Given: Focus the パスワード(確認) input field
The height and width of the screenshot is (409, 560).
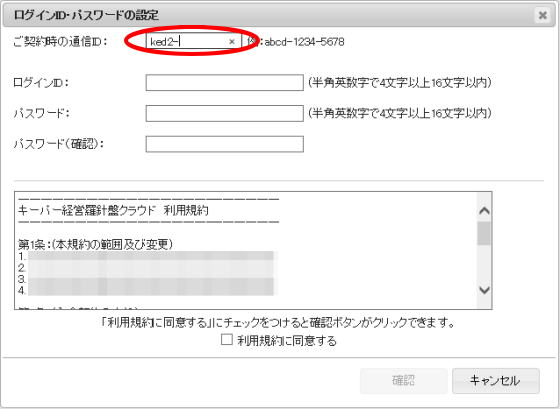Looking at the screenshot, I should pos(225,144).
